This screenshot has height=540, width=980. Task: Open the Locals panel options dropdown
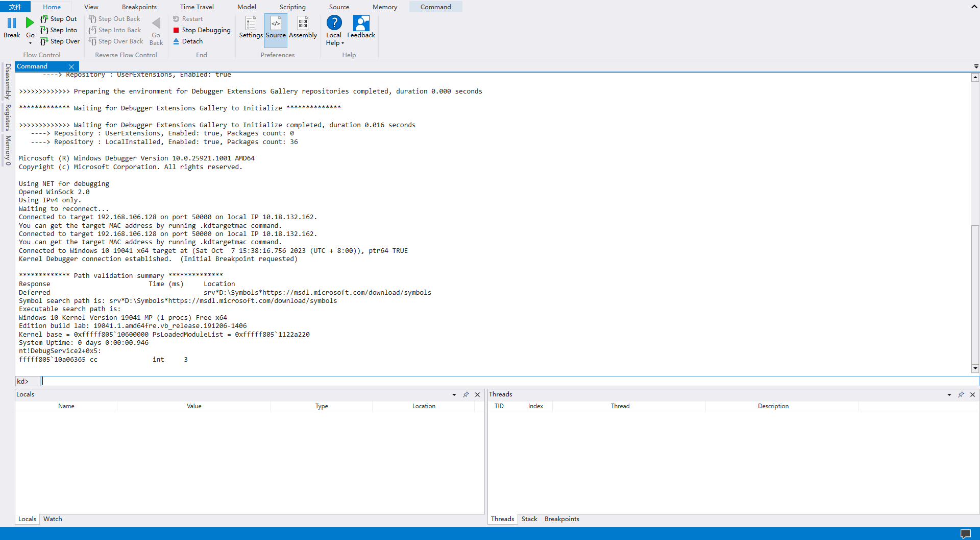pyautogui.click(x=454, y=394)
